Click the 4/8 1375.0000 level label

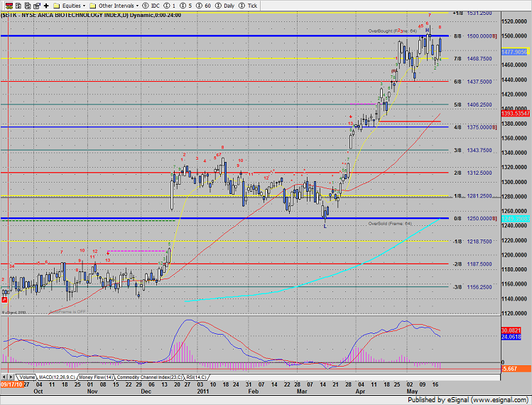[475, 127]
